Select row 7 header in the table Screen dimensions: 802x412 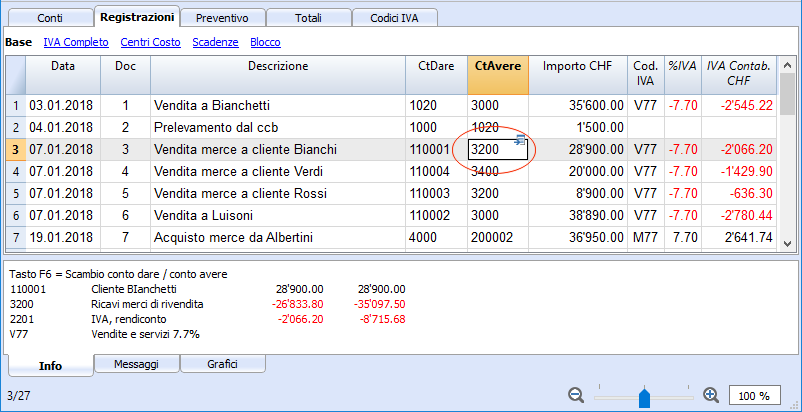tap(15, 237)
